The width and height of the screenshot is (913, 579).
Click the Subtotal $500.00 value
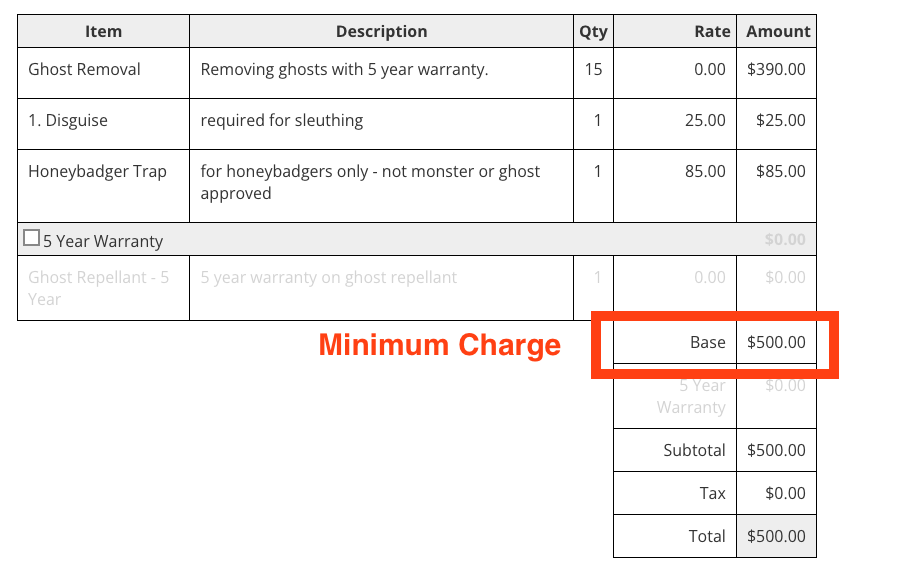point(776,450)
